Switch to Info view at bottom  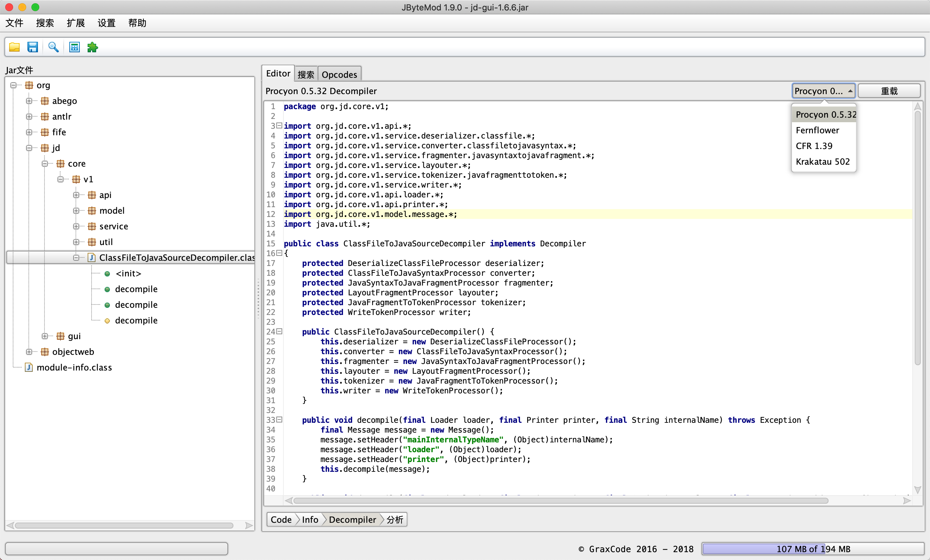pyautogui.click(x=310, y=519)
